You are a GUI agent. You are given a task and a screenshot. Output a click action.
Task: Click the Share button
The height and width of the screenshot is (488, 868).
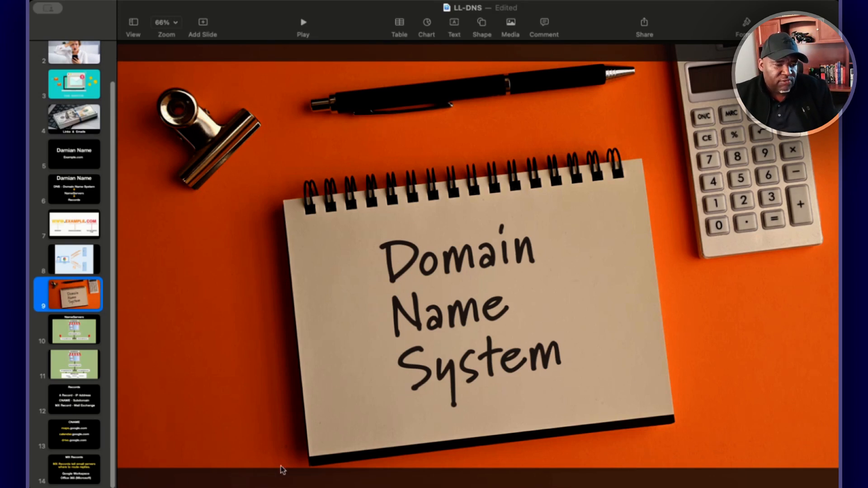[644, 27]
